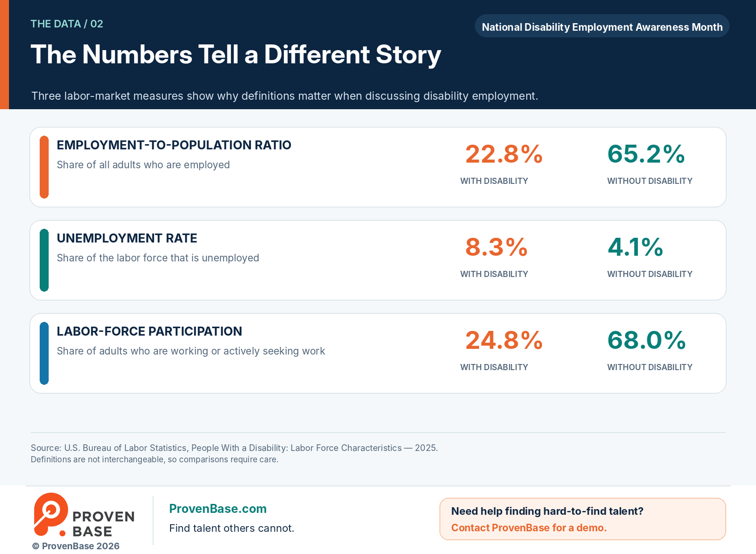The width and height of the screenshot is (756, 554).
Task: Click 'WITH DISABILITY' label under 24.8%
Action: click(x=494, y=367)
